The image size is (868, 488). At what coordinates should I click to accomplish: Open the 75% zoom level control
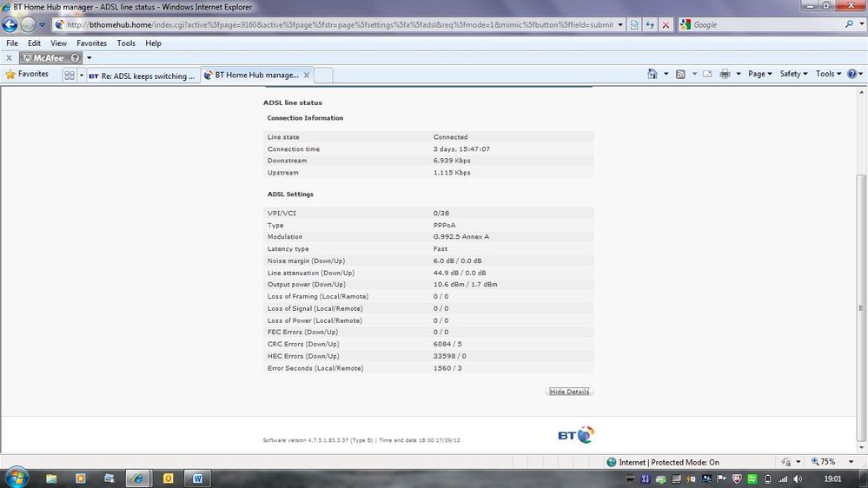pyautogui.click(x=832, y=461)
